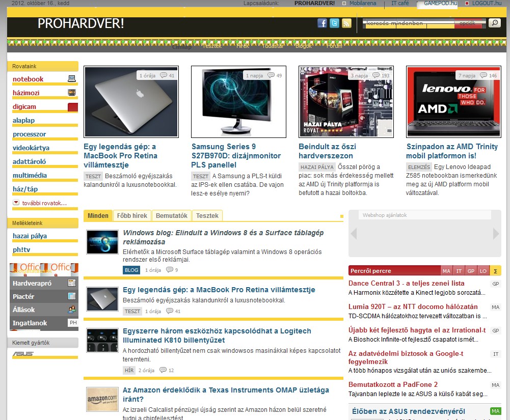Toggle the GP filter in Percről percre
The image size is (510, 420).
click(x=471, y=271)
